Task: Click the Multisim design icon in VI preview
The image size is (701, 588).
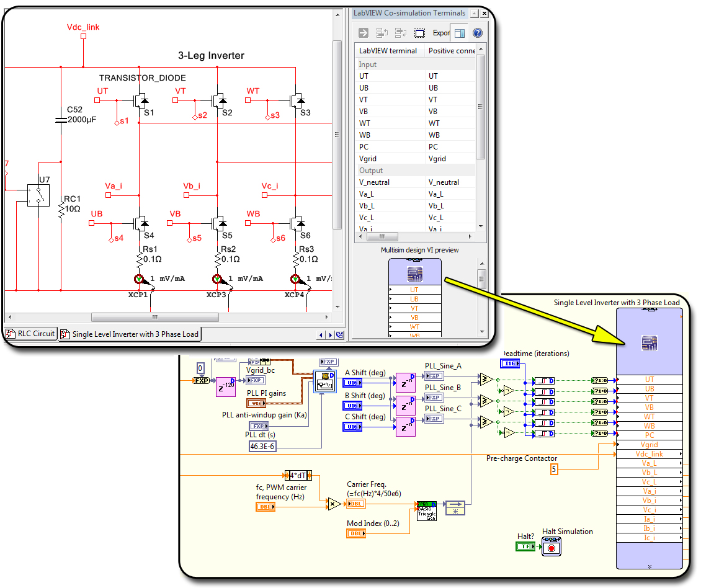Action: [x=414, y=274]
